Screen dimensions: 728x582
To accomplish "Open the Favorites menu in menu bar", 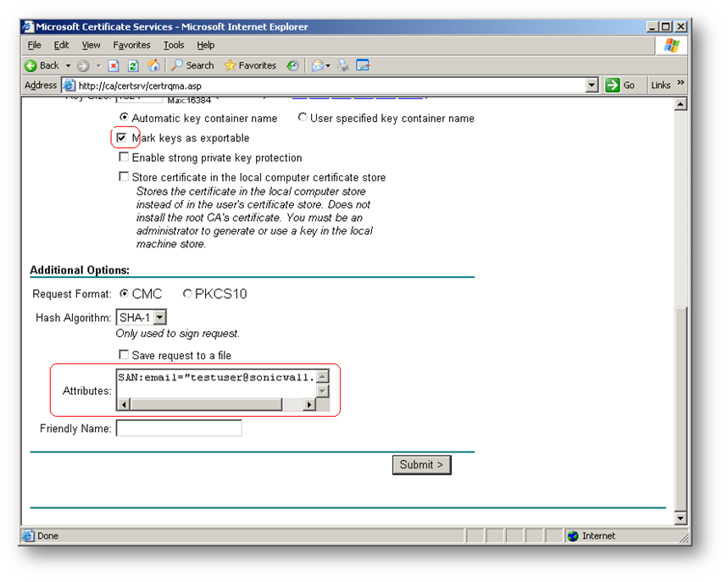I will tap(131, 45).
